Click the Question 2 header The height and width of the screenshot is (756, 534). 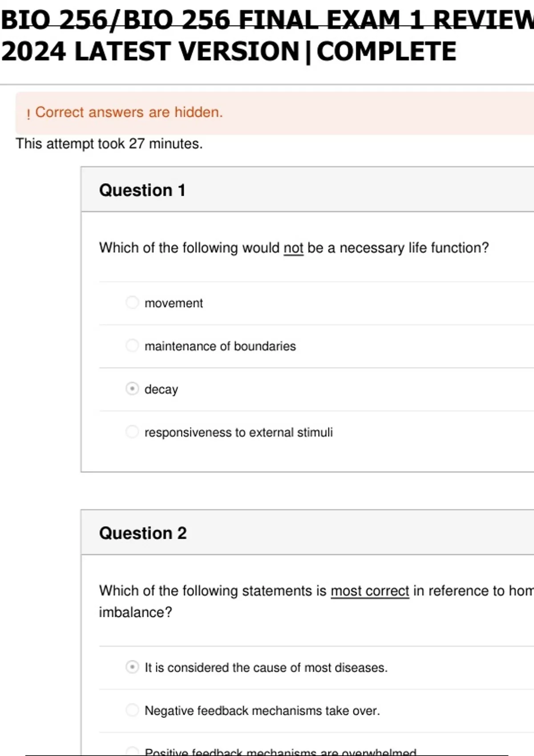tap(143, 533)
